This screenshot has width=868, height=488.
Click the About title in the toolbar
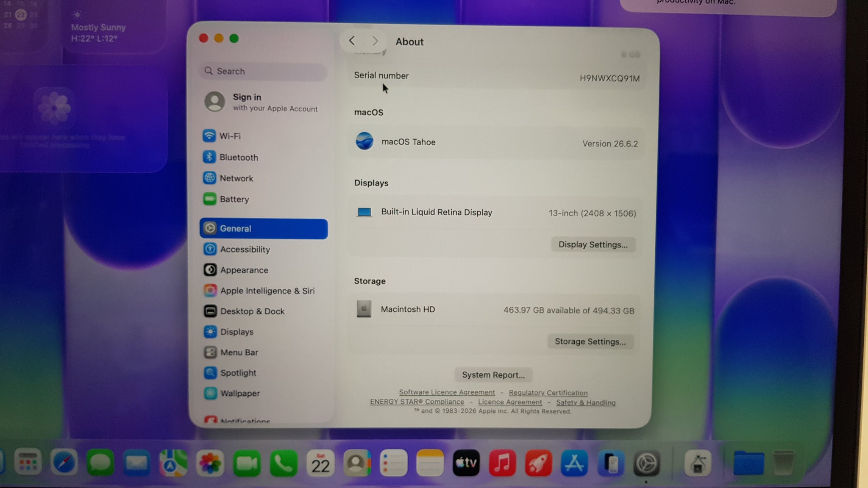click(409, 42)
